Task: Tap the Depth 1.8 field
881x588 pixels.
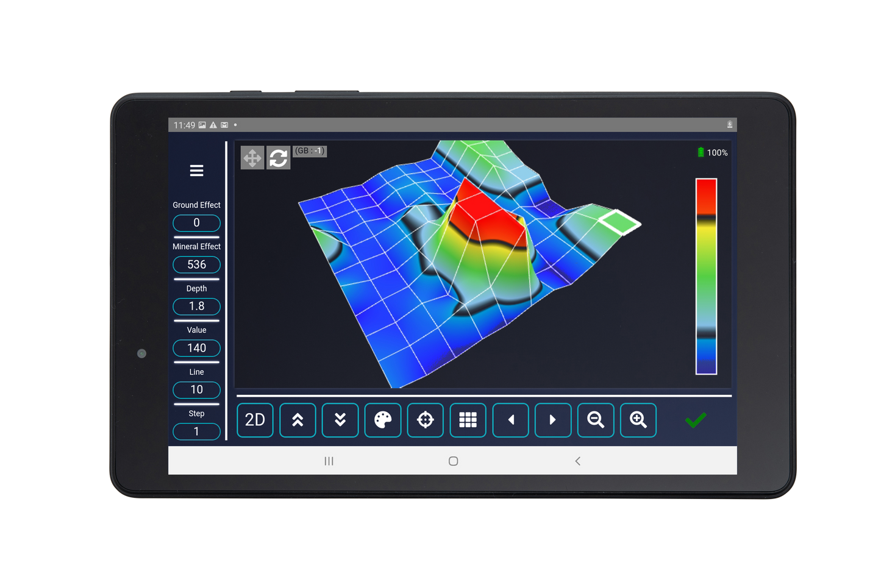Action: coord(196,306)
